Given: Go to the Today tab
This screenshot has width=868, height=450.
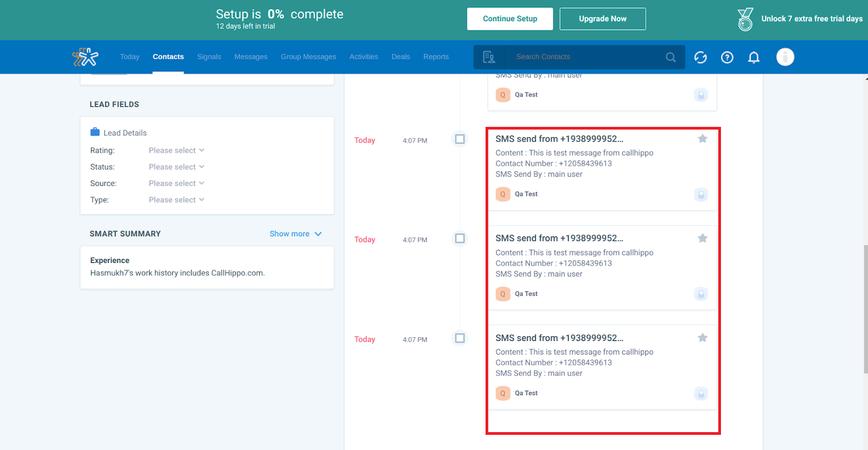Looking at the screenshot, I should [130, 57].
